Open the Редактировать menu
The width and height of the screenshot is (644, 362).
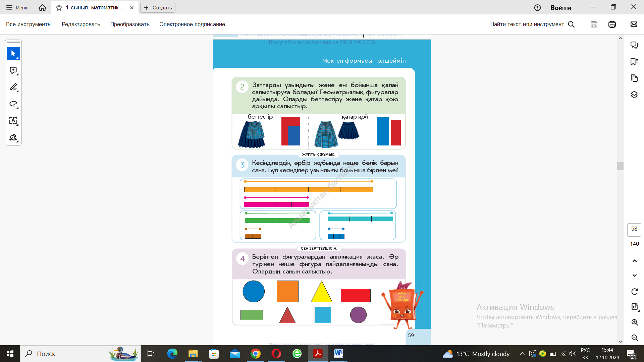tap(81, 24)
